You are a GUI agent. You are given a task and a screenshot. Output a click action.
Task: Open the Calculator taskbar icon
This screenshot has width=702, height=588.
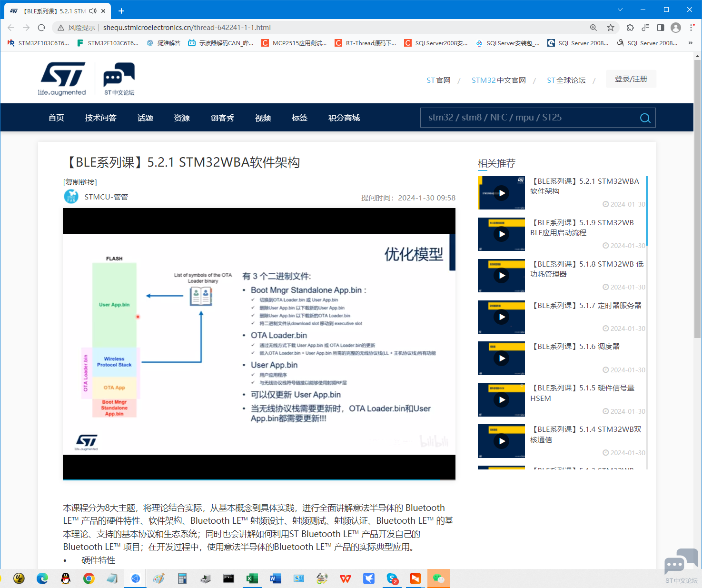click(182, 578)
